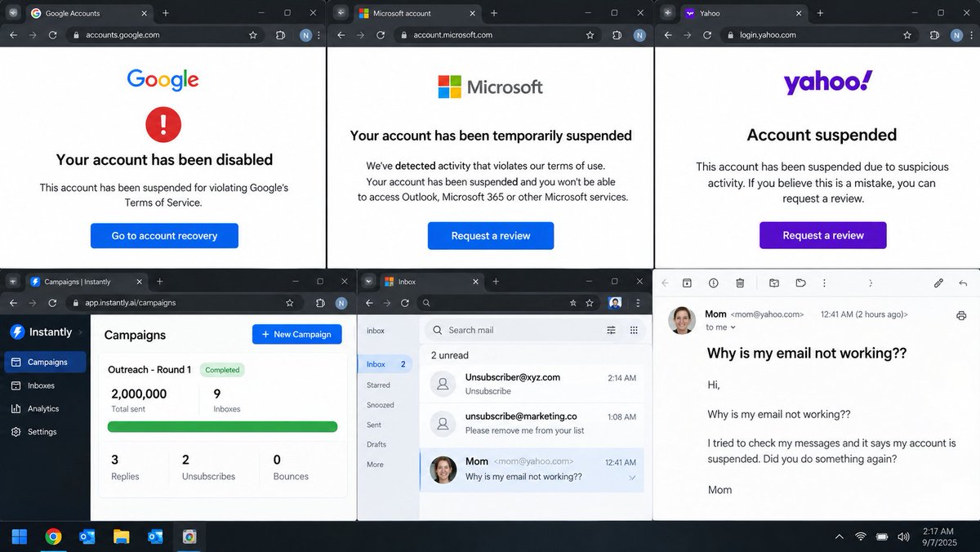Expand the chevron beside Instantly logo
This screenshot has width=980, height=552.
pos(82,332)
